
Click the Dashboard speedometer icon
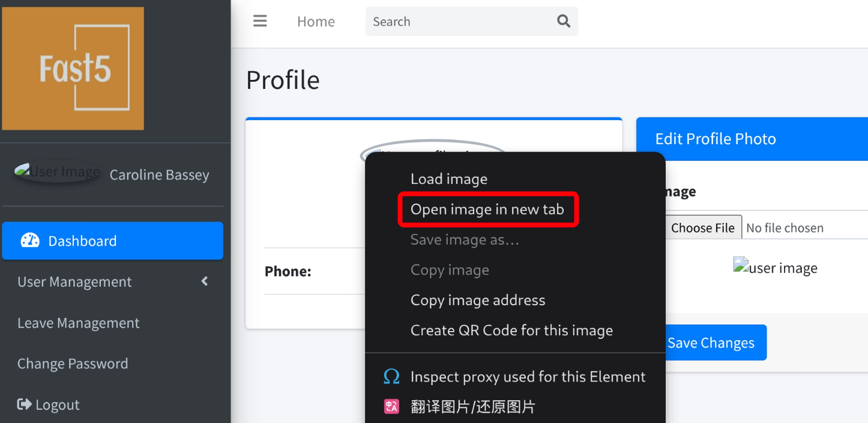(30, 241)
